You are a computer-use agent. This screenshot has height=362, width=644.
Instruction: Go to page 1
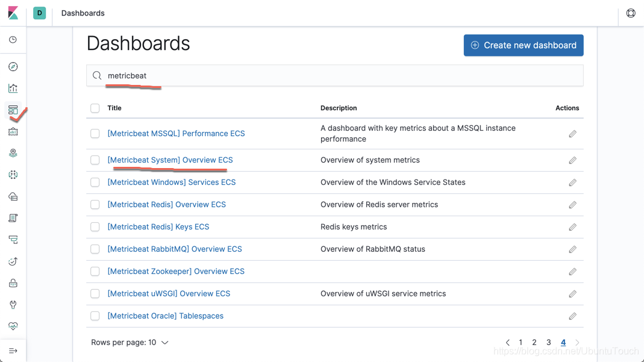[x=521, y=342]
